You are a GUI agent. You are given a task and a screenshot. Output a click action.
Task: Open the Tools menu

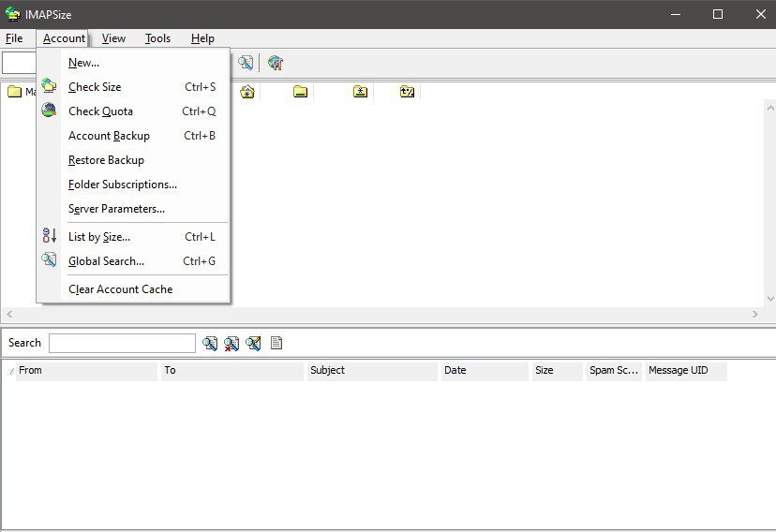(157, 38)
